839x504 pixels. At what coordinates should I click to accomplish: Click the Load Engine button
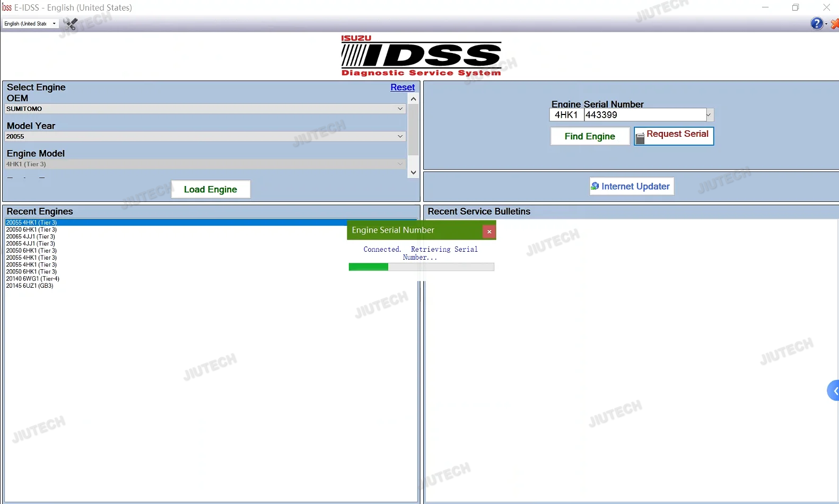(211, 189)
